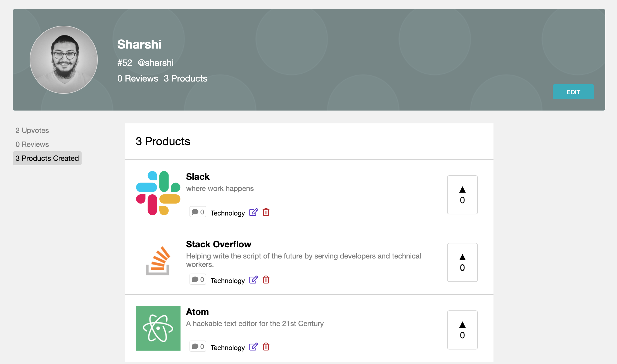The height and width of the screenshot is (364, 617).
Task: Open Stack Overflow comments count bubble
Action: pos(198,279)
